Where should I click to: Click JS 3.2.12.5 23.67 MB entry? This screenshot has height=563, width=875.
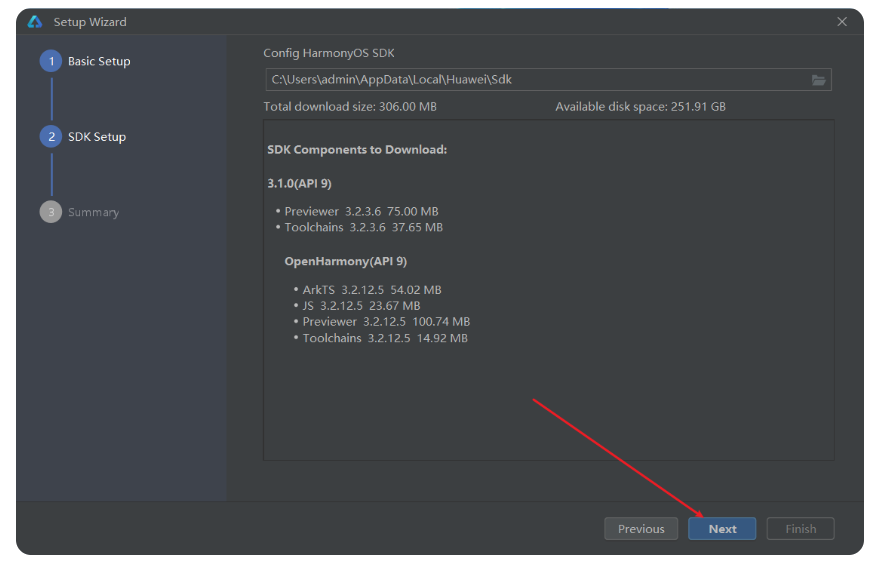[361, 306]
